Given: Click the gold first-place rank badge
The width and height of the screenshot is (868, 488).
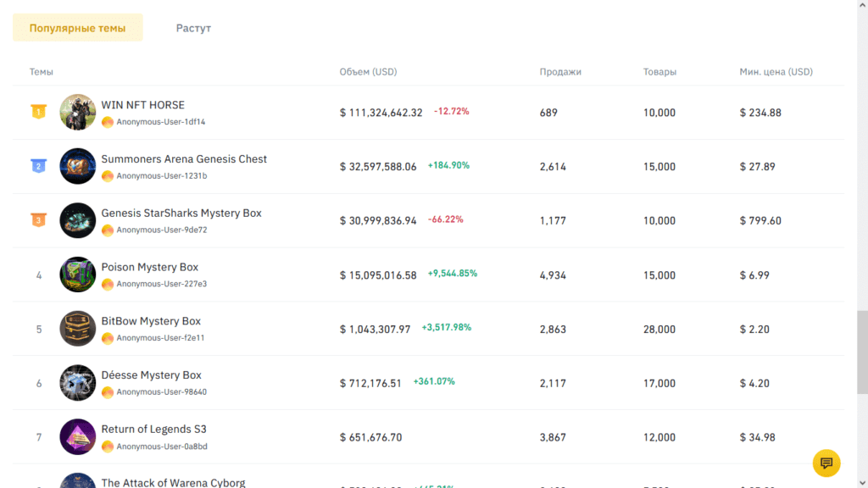Looking at the screenshot, I should (x=38, y=112).
